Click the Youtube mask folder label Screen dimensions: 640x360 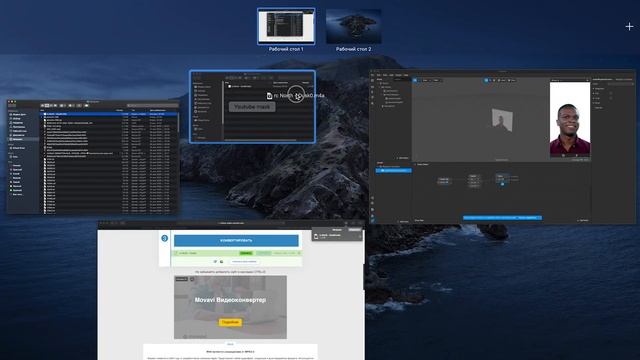tap(252, 107)
